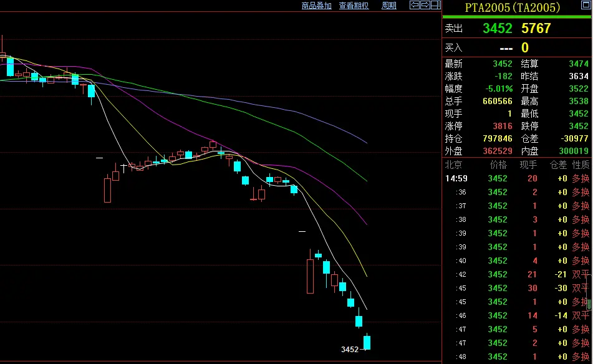Open 商品叠加 overlay link

click(316, 6)
